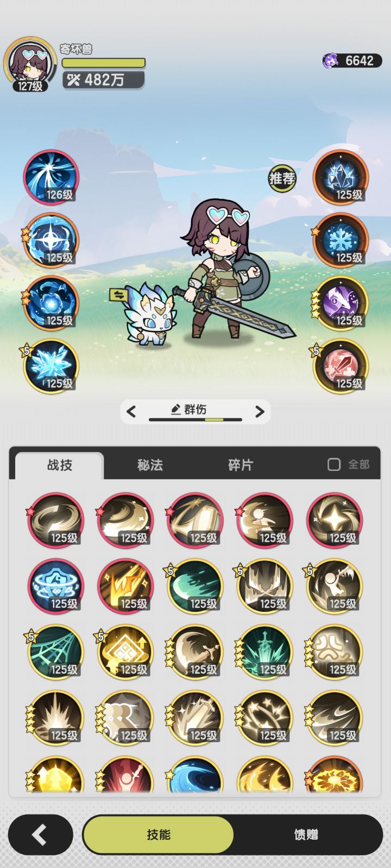Tap the golden trident skill icon
Viewport: 391px width, 868px height.
(125, 586)
